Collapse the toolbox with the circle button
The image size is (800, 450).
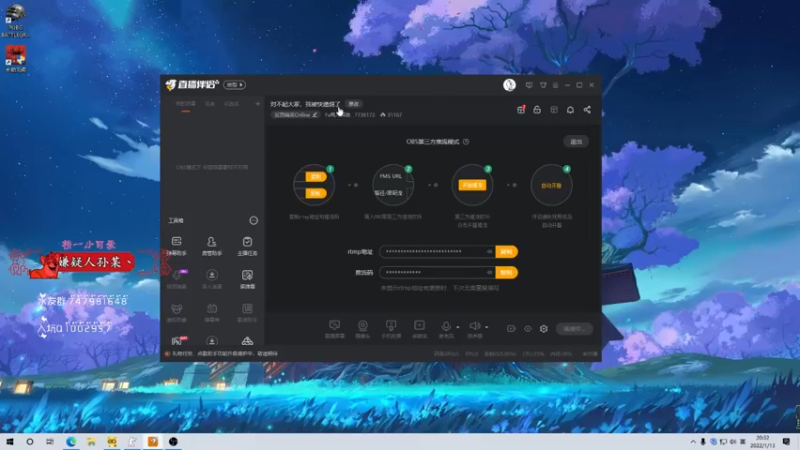pos(254,220)
